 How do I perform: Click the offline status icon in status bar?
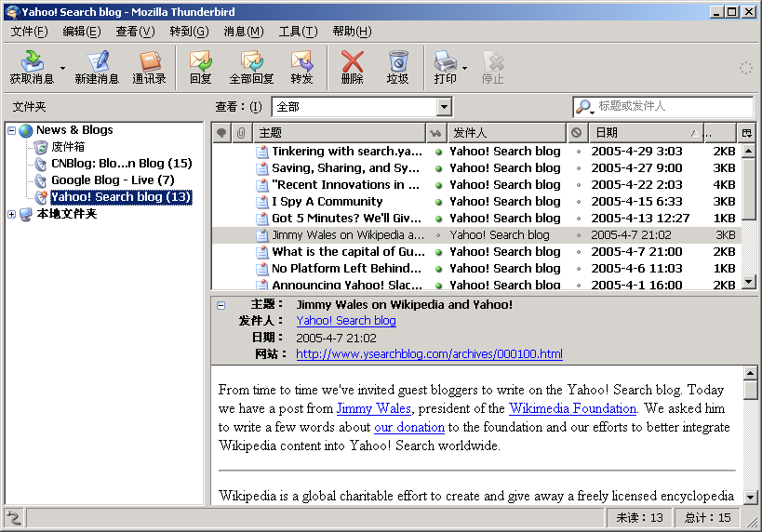tap(14, 518)
